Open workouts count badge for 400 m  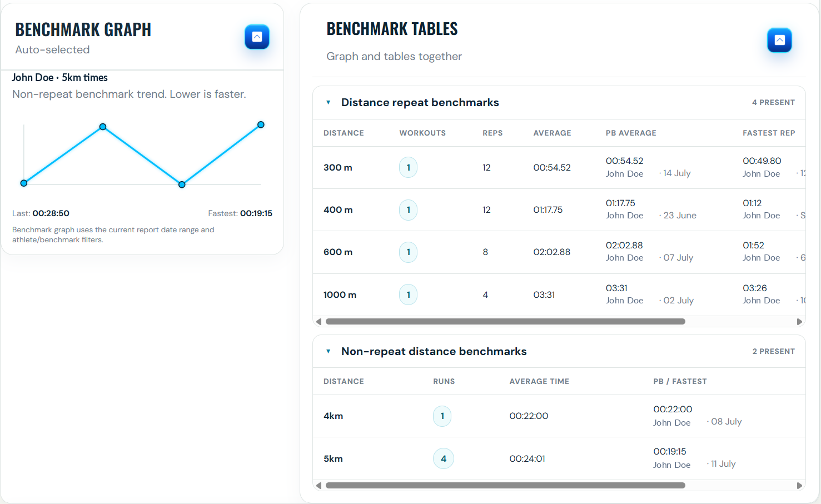409,209
